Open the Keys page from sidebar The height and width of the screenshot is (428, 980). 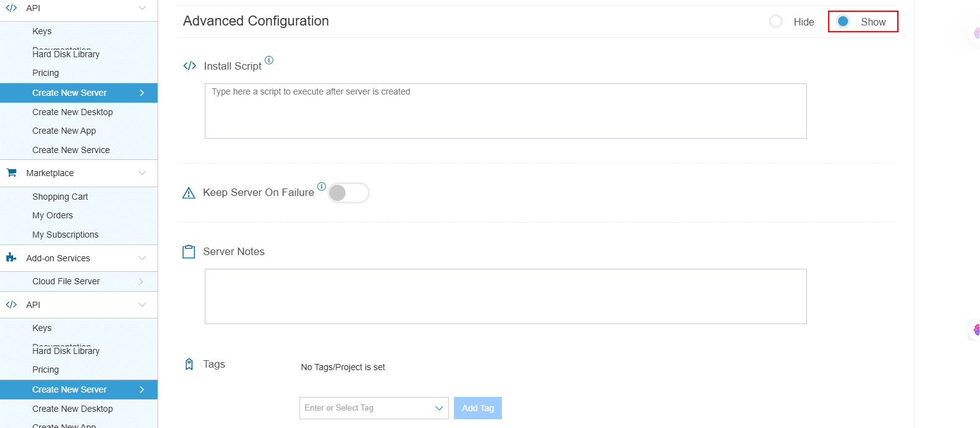pos(42,31)
